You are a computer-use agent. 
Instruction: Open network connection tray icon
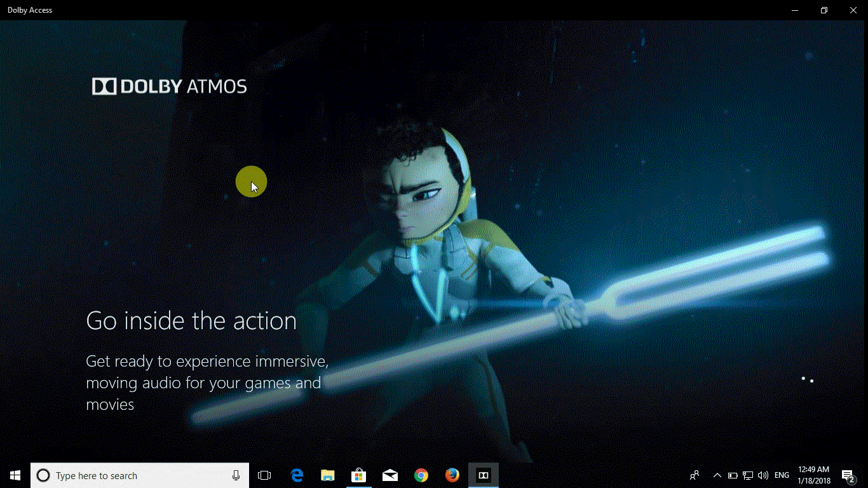pyautogui.click(x=748, y=475)
